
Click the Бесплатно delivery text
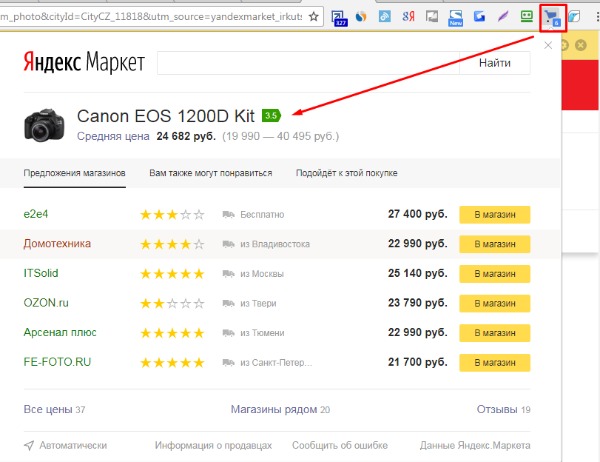coord(262,214)
